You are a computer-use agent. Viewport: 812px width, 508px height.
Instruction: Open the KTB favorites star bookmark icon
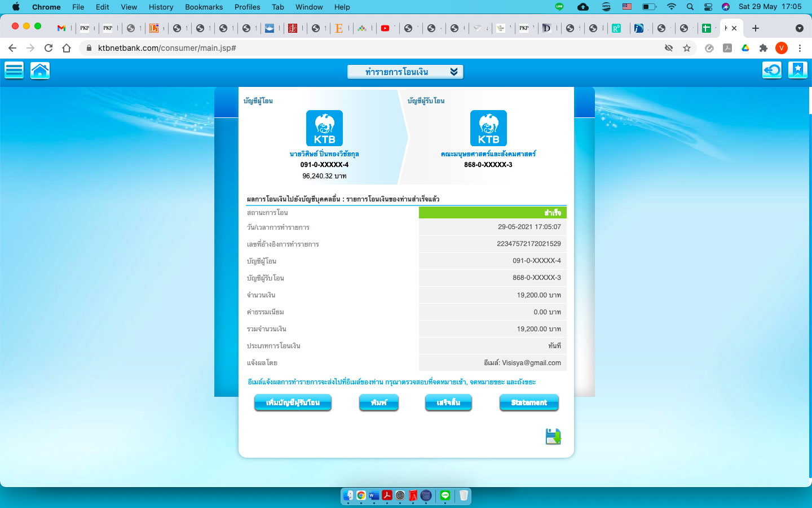click(798, 70)
